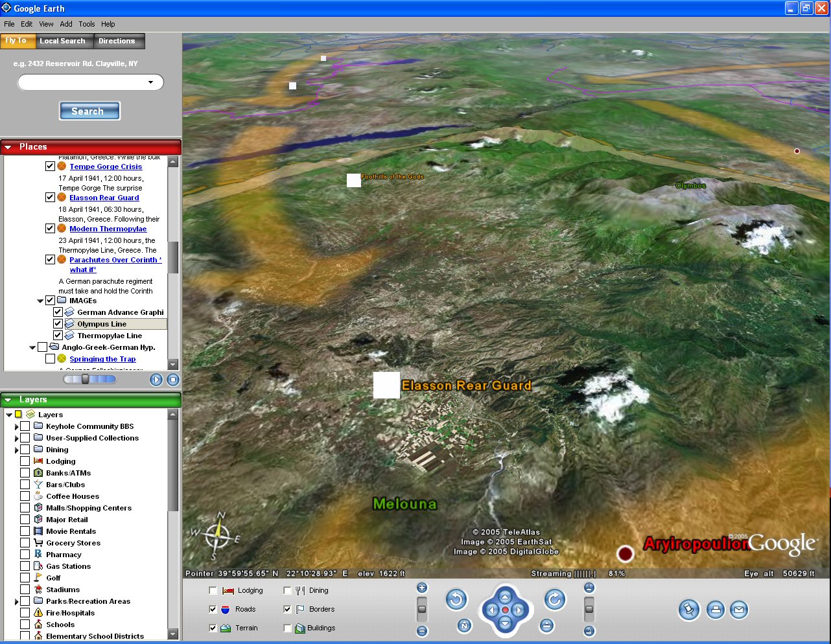This screenshot has width=831, height=644.
Task: Click the rotate counter-clockwise button
Action: [456, 600]
